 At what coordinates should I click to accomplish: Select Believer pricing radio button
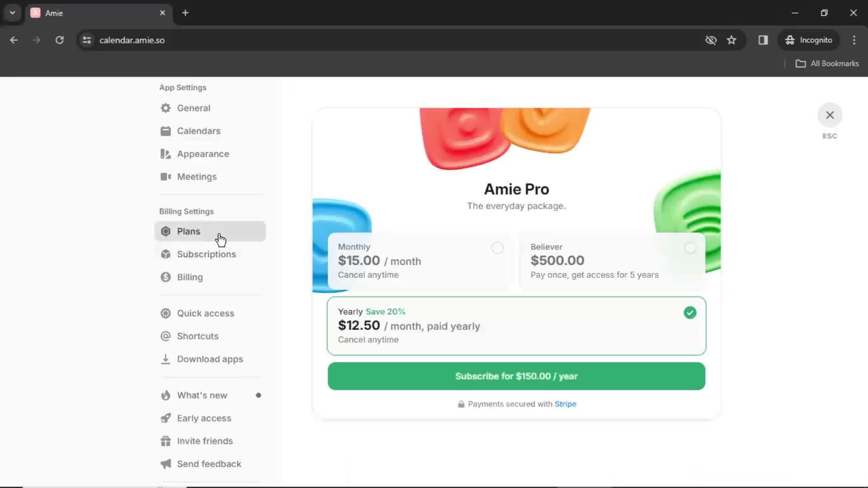[x=690, y=247]
